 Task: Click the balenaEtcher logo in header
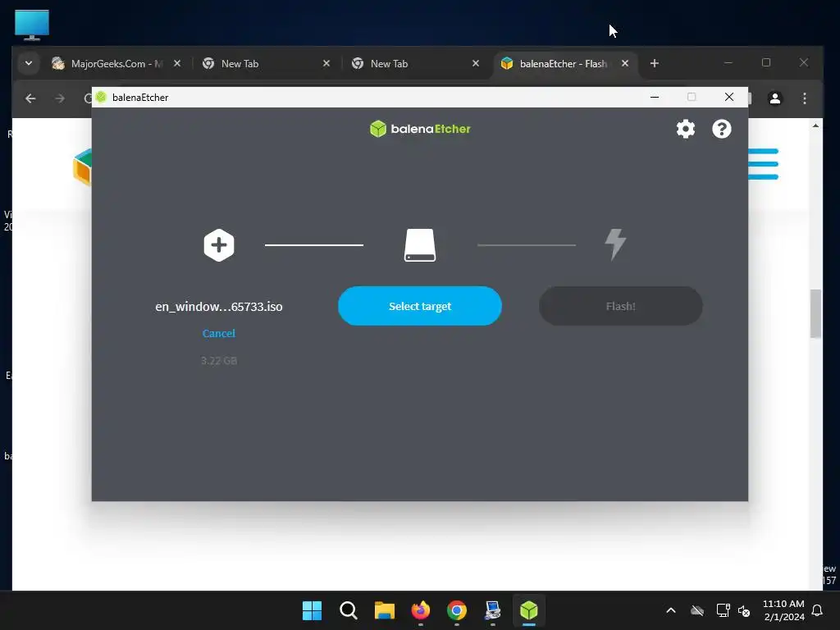pos(420,129)
